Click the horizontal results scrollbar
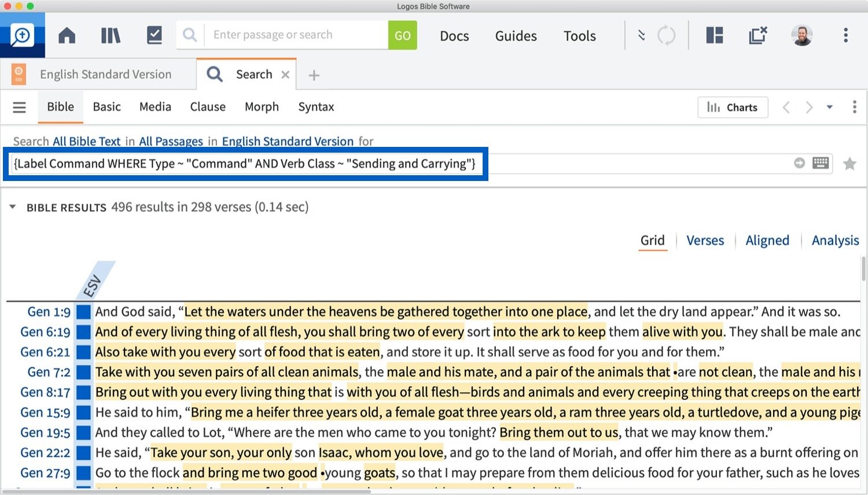Viewport: 868px width, 495px height. [185, 492]
